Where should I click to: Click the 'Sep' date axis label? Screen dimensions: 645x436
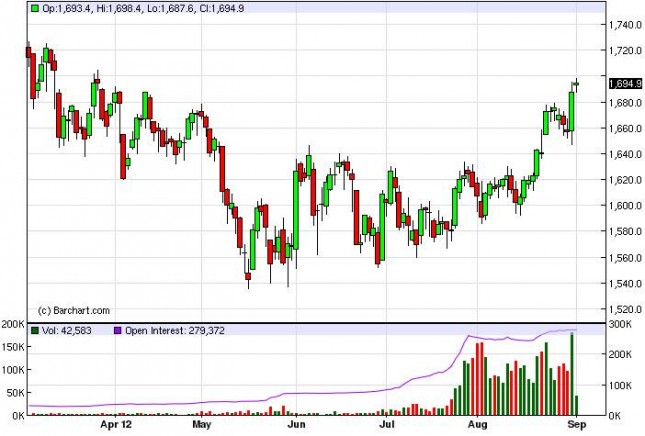(x=577, y=424)
